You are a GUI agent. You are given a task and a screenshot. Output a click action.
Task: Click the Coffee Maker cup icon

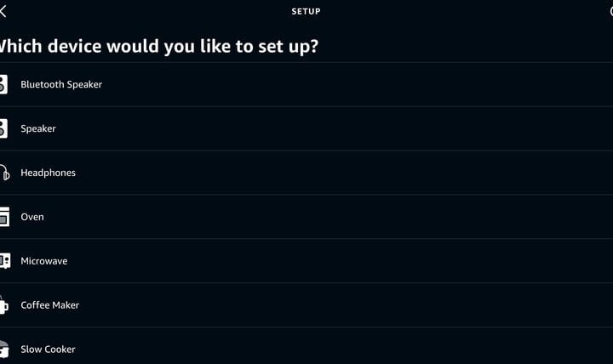pos(4,304)
